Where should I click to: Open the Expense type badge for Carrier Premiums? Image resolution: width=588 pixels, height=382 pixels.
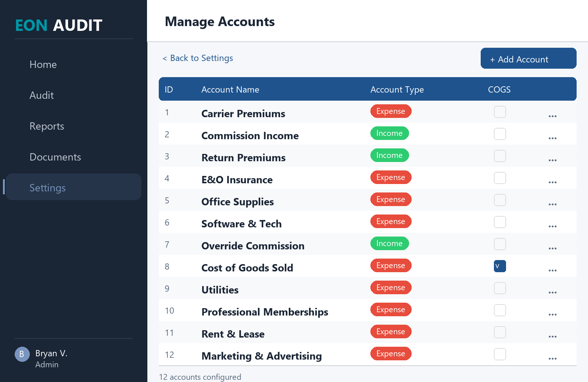(x=391, y=111)
